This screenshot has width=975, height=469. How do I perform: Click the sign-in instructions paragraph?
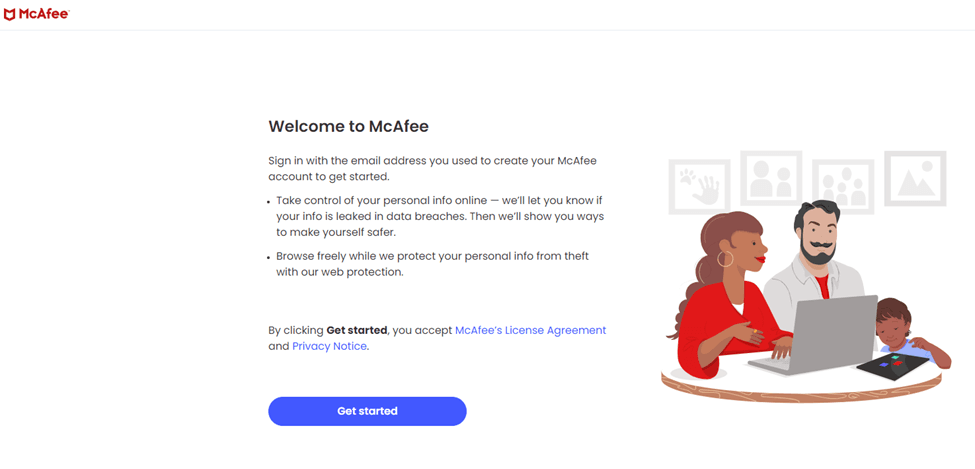(432, 168)
